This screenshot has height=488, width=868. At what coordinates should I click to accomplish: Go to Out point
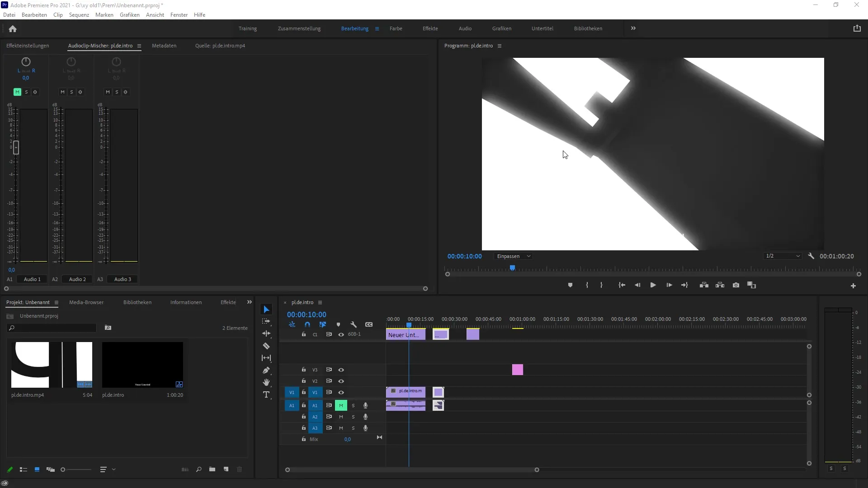[684, 285]
